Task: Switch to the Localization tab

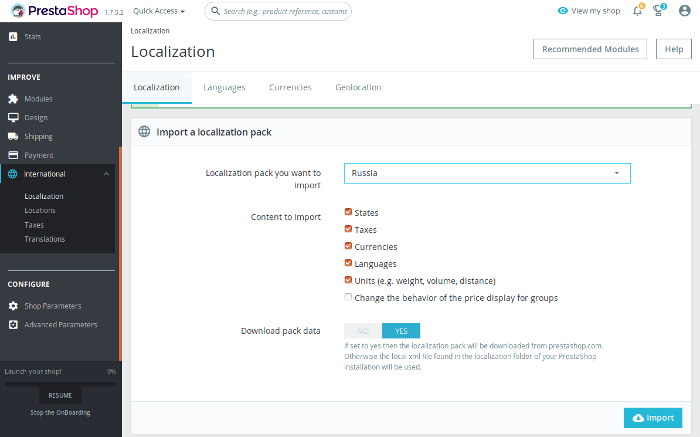Action: [x=157, y=87]
